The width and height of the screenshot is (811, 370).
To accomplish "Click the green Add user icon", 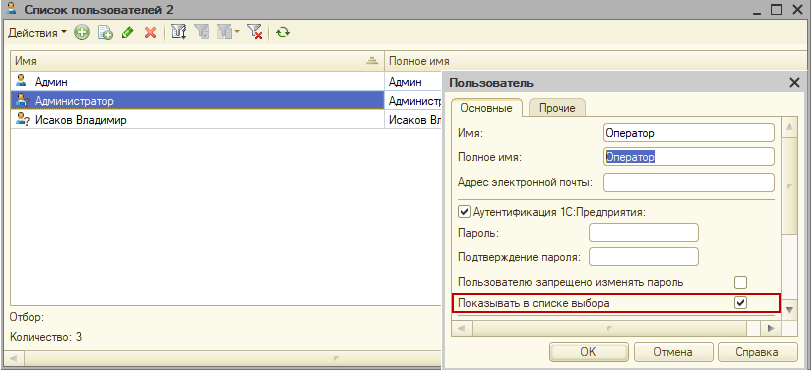I will point(82,33).
